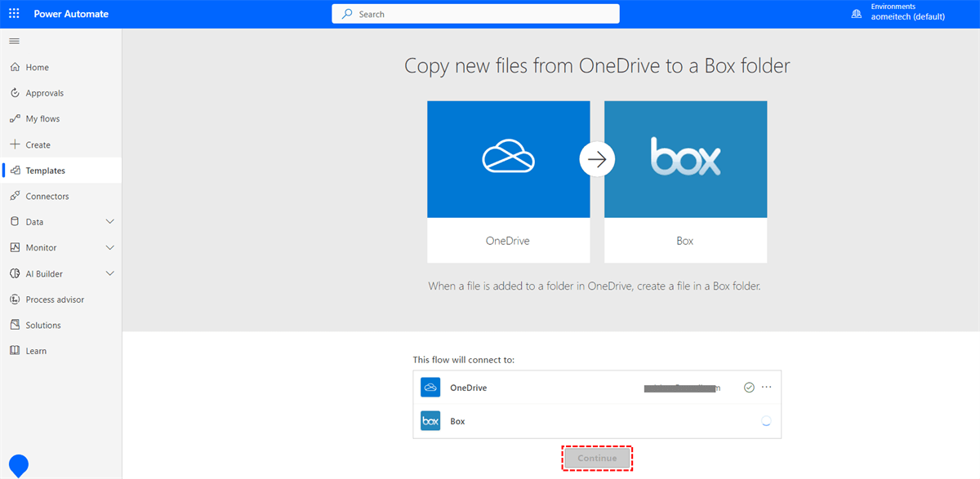980x479 pixels.
Task: Click the AI Builder icon
Action: (15, 273)
